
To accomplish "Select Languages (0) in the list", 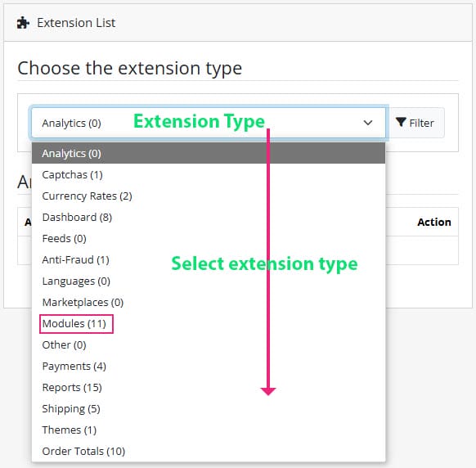I will [x=209, y=281].
